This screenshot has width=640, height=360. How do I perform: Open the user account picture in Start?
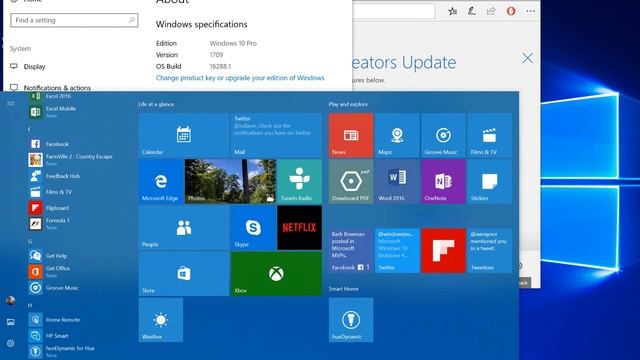click(x=11, y=301)
